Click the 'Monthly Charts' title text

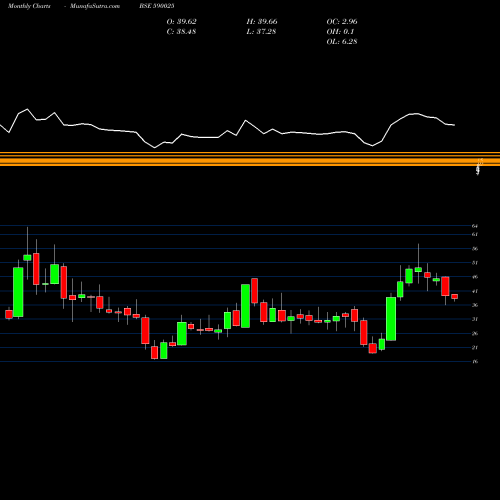point(29,6)
